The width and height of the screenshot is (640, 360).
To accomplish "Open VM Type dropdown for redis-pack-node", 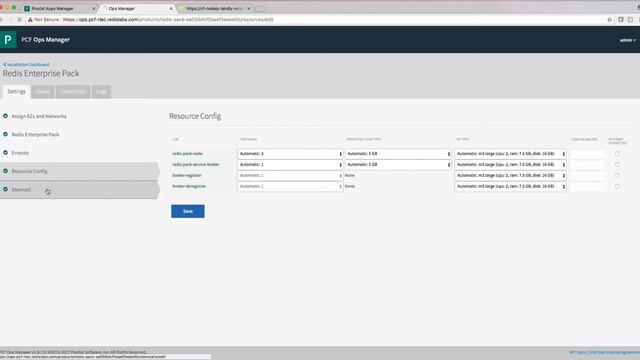I will coord(510,154).
